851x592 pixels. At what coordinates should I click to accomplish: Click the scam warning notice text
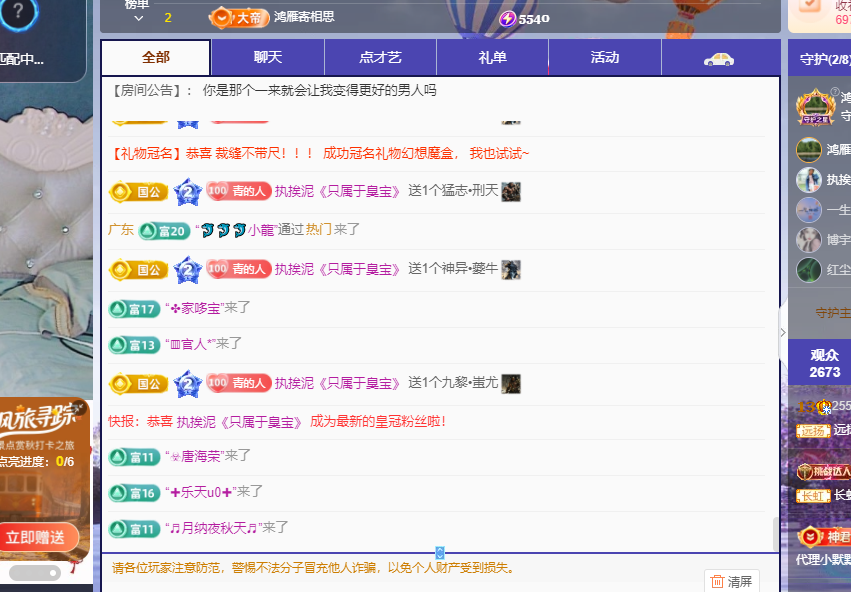[x=314, y=568]
